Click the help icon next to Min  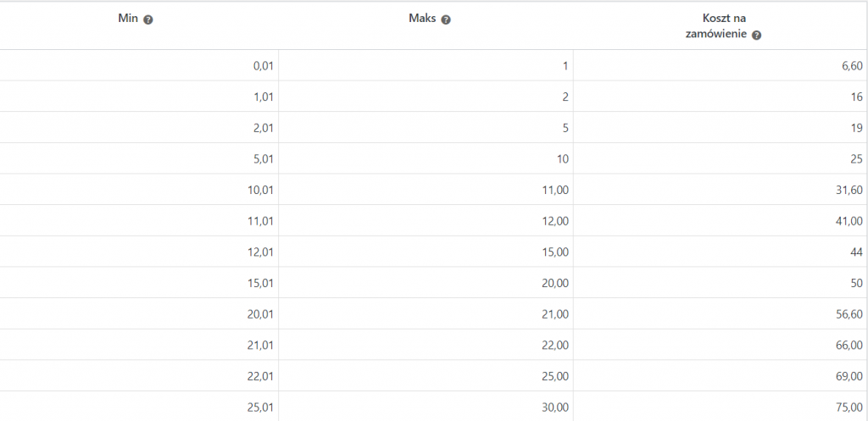coord(147,19)
